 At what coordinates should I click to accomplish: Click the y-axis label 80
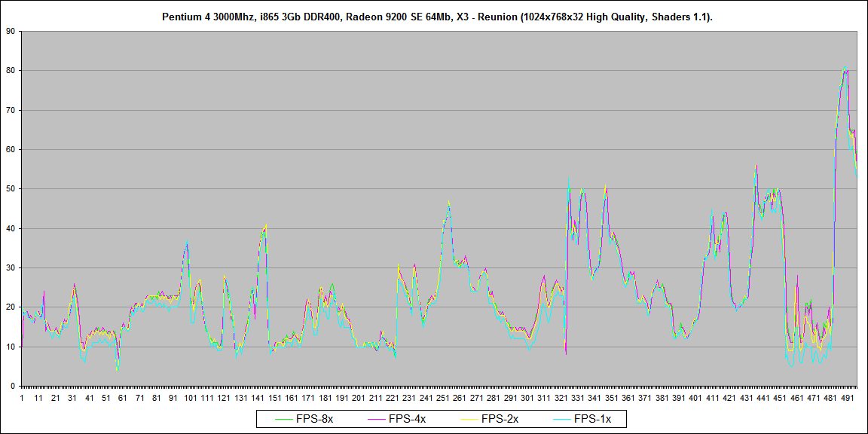click(10, 70)
